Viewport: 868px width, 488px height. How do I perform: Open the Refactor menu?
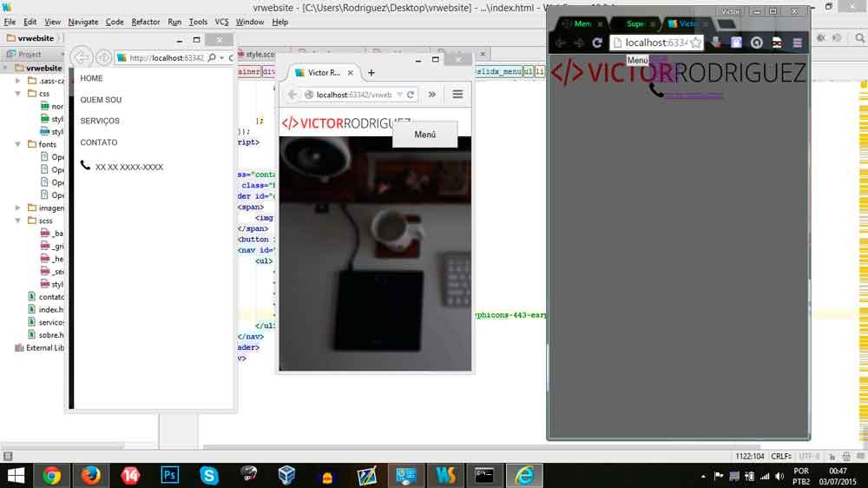(x=146, y=22)
